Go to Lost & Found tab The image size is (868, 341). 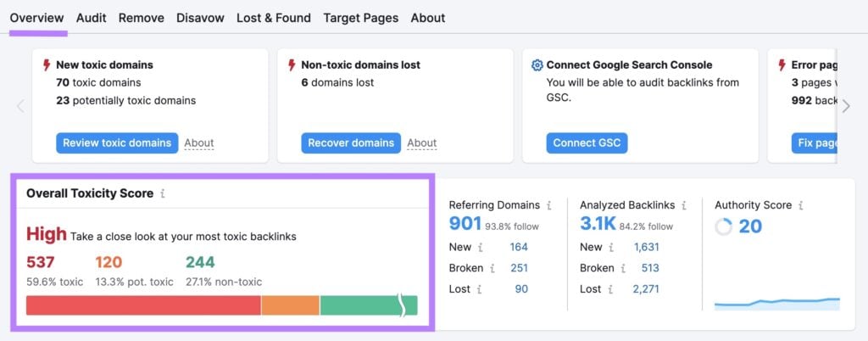click(x=273, y=18)
